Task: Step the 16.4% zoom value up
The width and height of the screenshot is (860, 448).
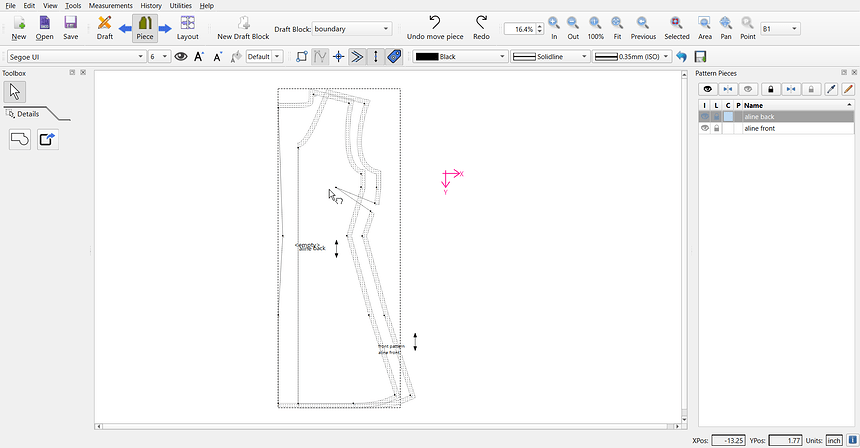Action: pyautogui.click(x=540, y=26)
